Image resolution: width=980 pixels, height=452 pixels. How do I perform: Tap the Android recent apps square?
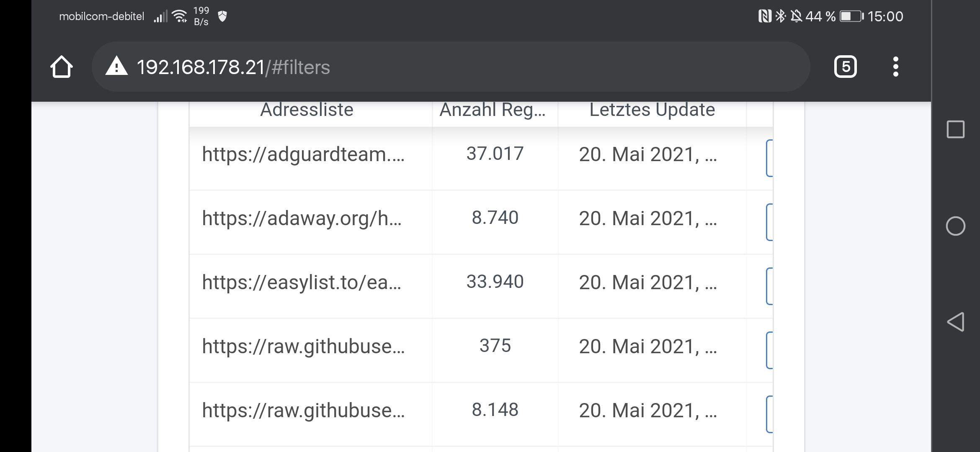[x=955, y=129]
